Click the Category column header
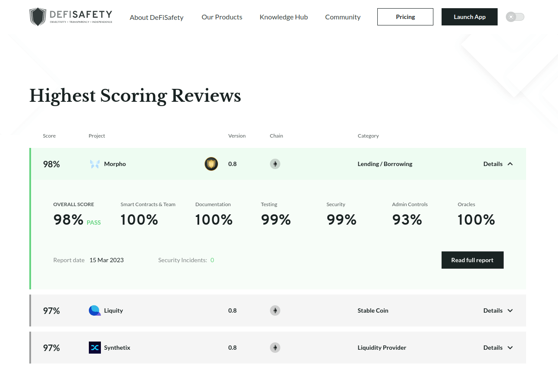 [x=368, y=136]
